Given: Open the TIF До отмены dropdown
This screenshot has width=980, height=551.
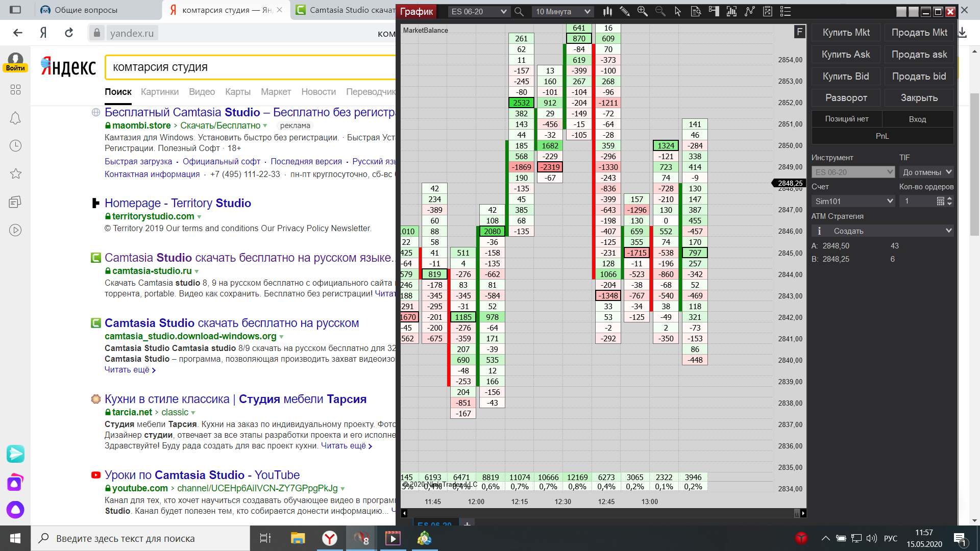Looking at the screenshot, I should pos(926,172).
